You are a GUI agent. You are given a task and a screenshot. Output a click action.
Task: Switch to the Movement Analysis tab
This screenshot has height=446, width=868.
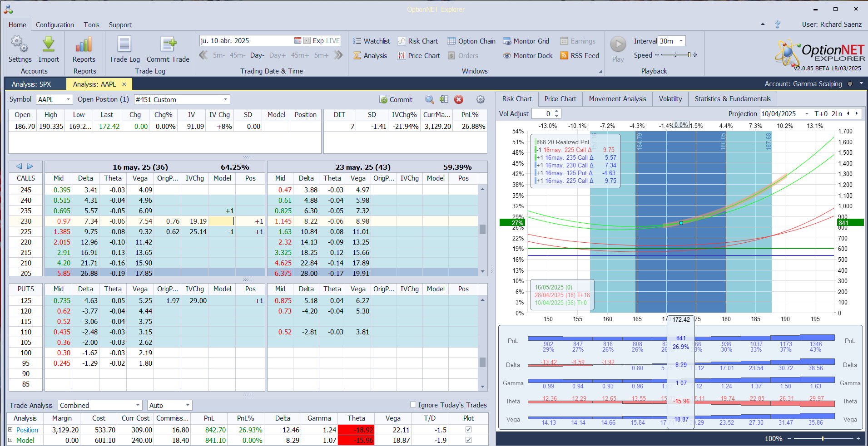[617, 99]
